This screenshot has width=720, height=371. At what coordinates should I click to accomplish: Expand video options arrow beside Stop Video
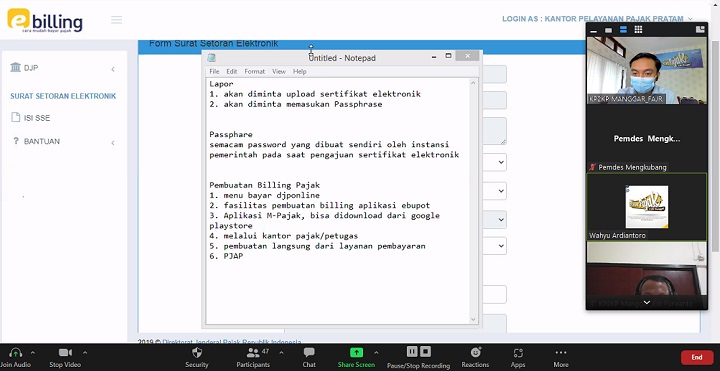(84, 353)
